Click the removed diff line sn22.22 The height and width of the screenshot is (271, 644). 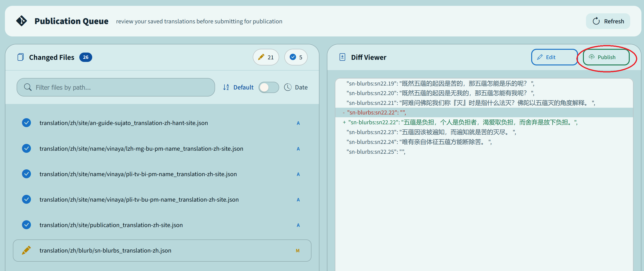pyautogui.click(x=484, y=113)
